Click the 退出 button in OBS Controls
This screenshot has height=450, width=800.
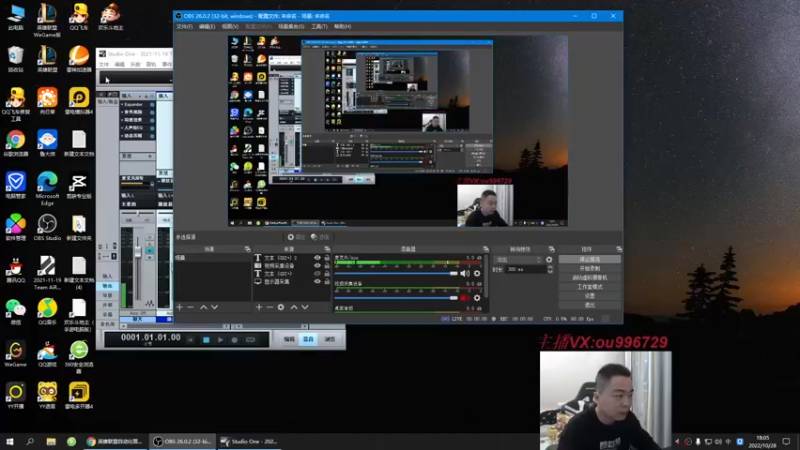[590, 305]
